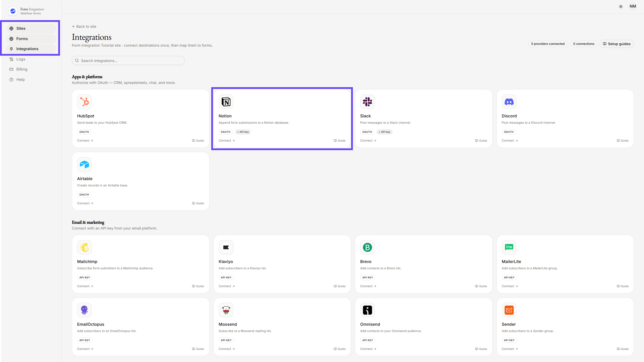The width and height of the screenshot is (644, 362).
Task: Toggle the light/dark theme sun icon
Action: pyautogui.click(x=621, y=7)
